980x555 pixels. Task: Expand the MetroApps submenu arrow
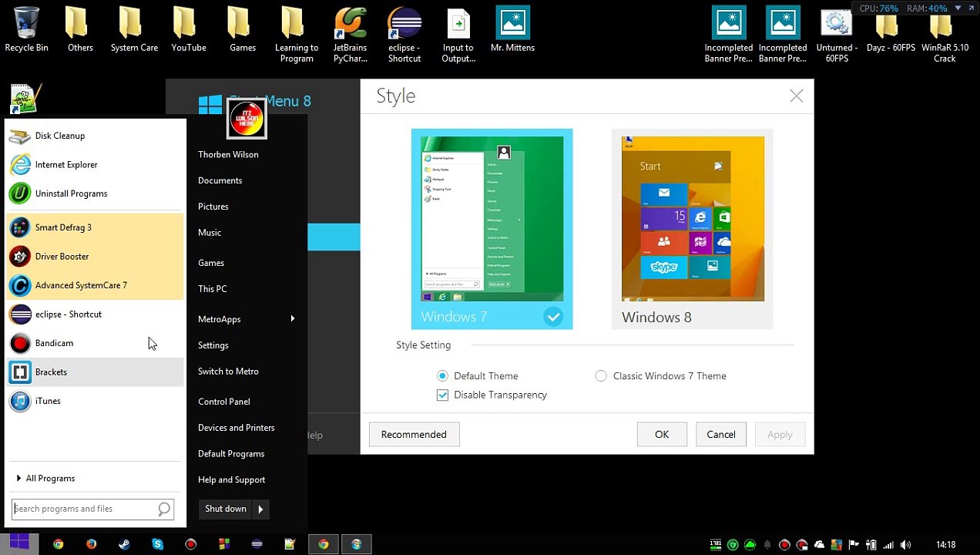click(x=293, y=319)
